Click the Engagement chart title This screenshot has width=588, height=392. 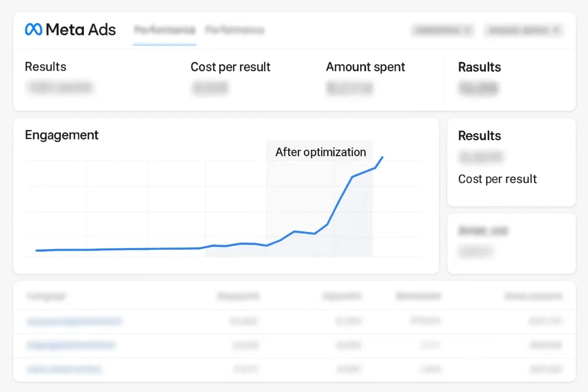pos(62,135)
